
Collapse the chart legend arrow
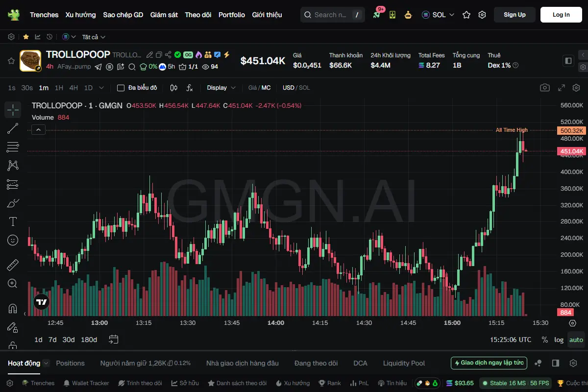pos(39,129)
